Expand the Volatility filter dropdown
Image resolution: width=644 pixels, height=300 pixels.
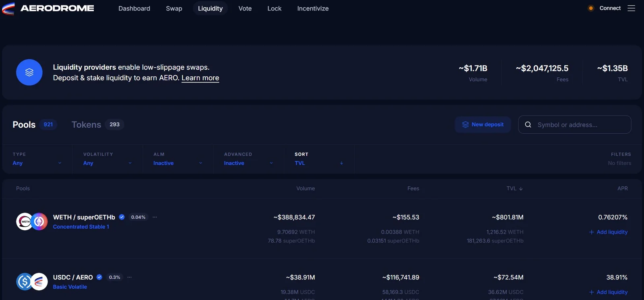point(107,159)
